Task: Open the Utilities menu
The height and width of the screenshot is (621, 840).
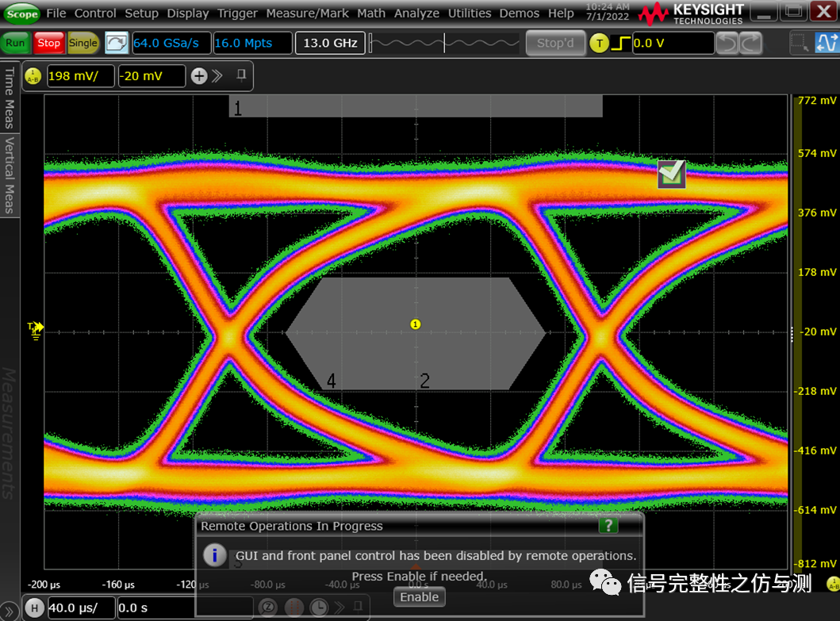Action: [470, 13]
